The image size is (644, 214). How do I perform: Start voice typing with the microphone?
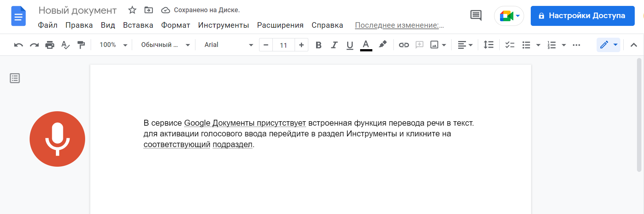coord(57,139)
